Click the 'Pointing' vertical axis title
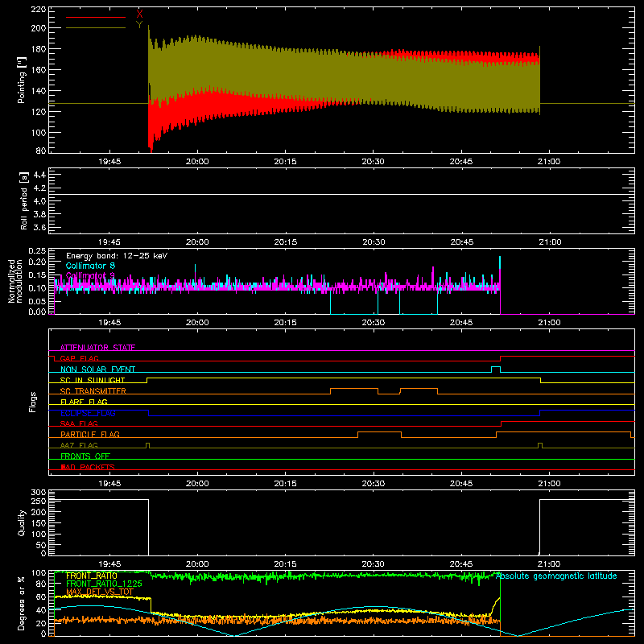 pyautogui.click(x=22, y=80)
